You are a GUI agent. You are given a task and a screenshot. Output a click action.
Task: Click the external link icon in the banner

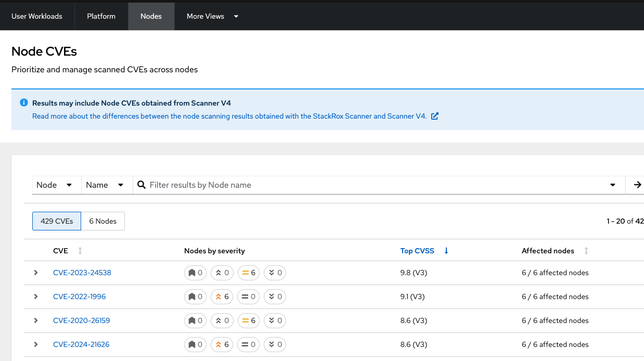click(435, 116)
